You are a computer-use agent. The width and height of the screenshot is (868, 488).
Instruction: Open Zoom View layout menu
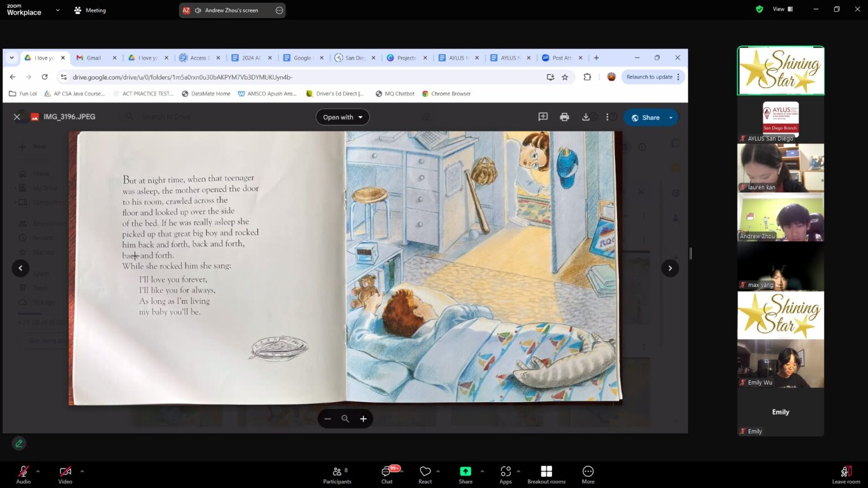tap(783, 9)
